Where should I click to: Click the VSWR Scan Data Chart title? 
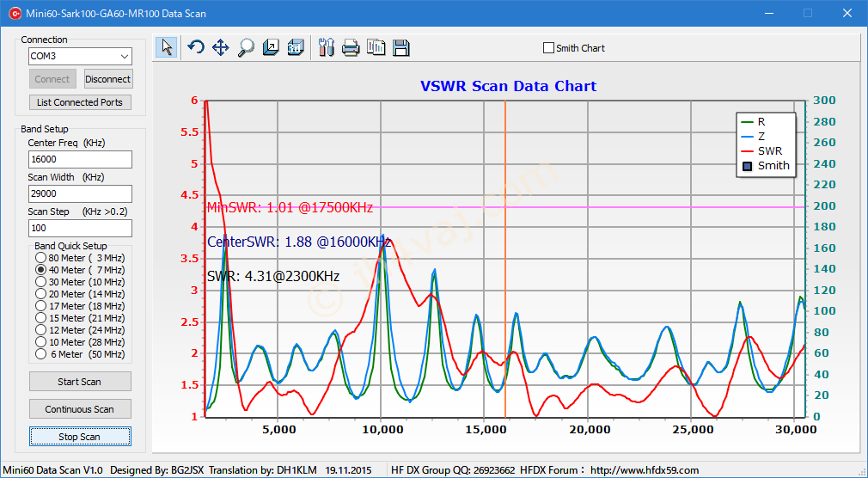pos(508,87)
